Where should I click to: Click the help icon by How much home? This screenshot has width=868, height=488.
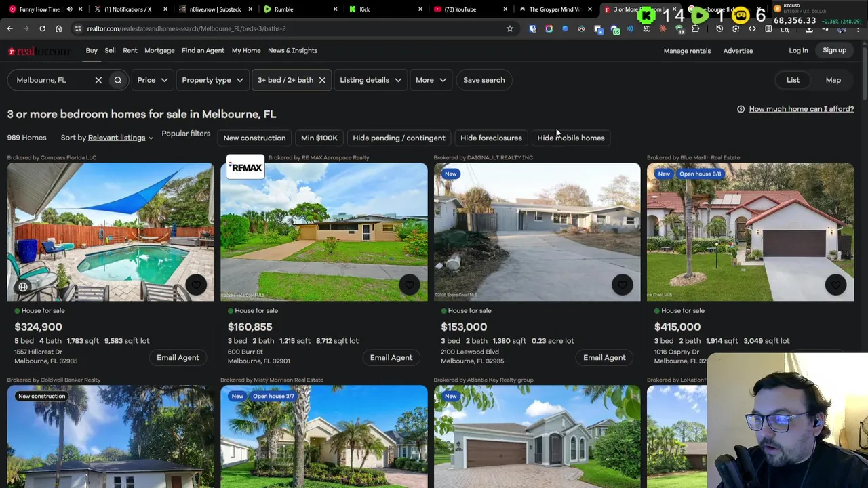point(741,109)
